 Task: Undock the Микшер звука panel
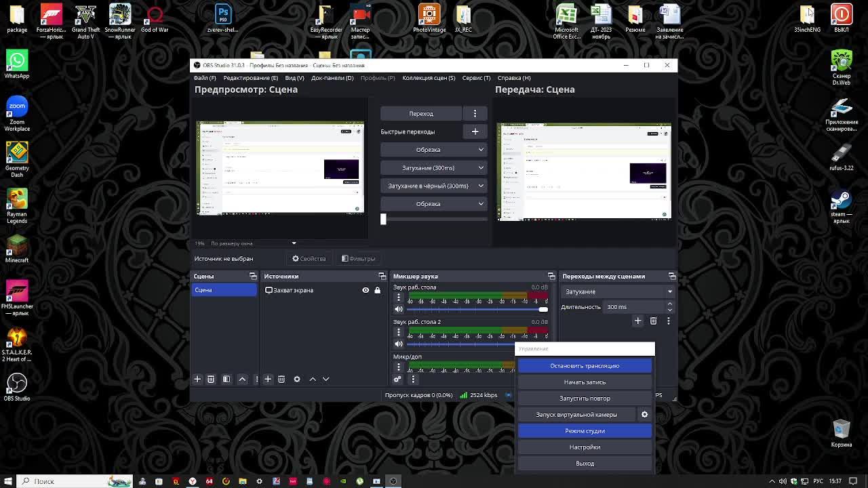coord(551,276)
